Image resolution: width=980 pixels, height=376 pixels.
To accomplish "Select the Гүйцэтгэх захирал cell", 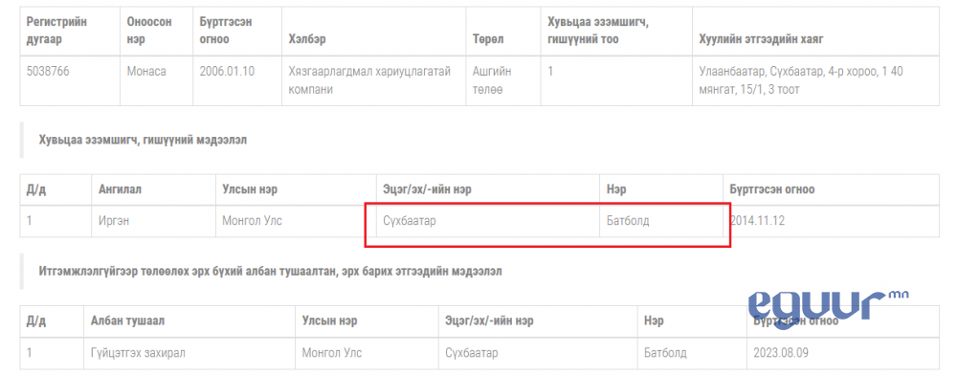I will [138, 353].
